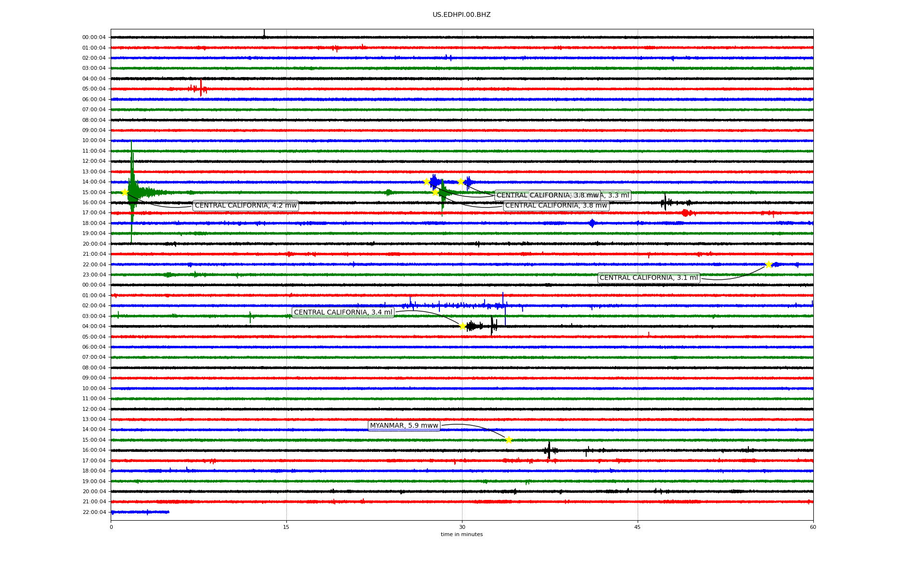Select the CENTRAL CALIFORNIA, 4.2 mw label
The height and width of the screenshot is (578, 924).
click(245, 206)
